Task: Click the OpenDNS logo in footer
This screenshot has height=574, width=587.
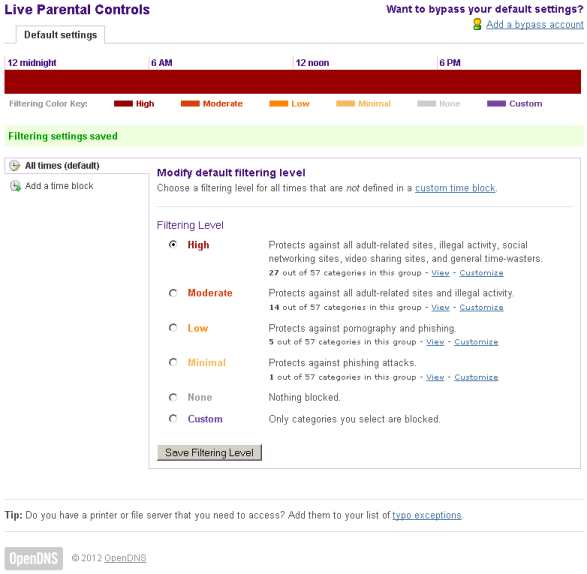Action: pos(34,558)
